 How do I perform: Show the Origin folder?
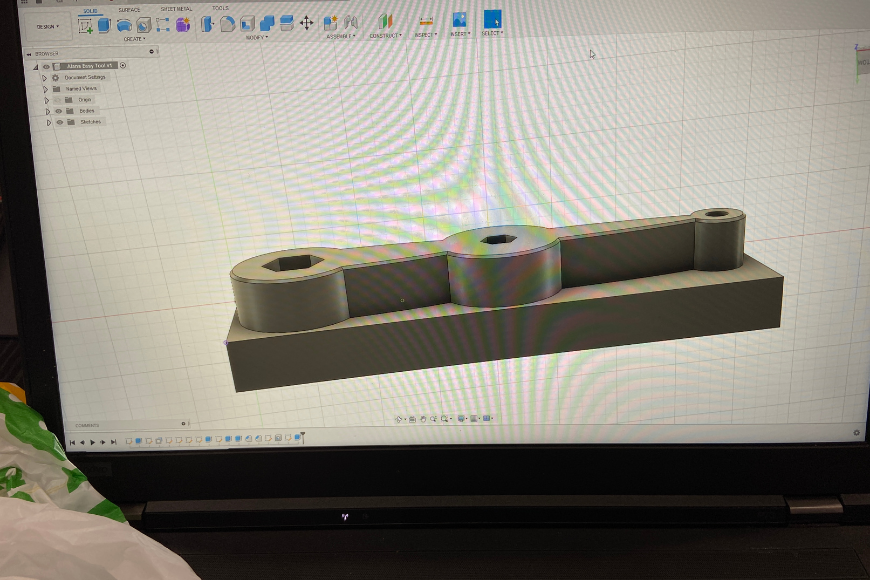pyautogui.click(x=57, y=100)
